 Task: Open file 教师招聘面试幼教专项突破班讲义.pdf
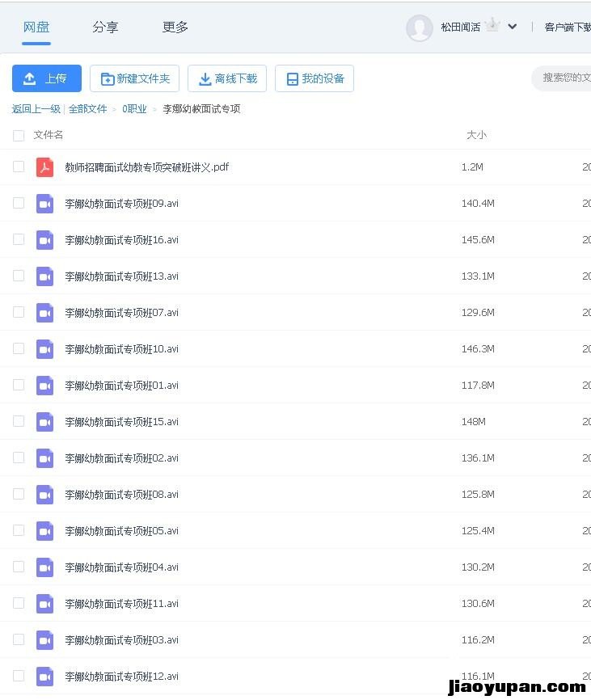click(x=147, y=167)
